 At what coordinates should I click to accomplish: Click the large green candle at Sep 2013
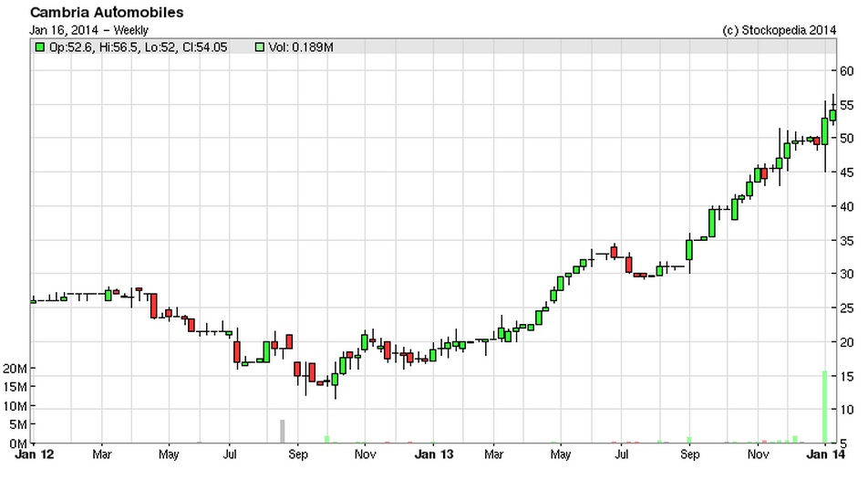(689, 249)
